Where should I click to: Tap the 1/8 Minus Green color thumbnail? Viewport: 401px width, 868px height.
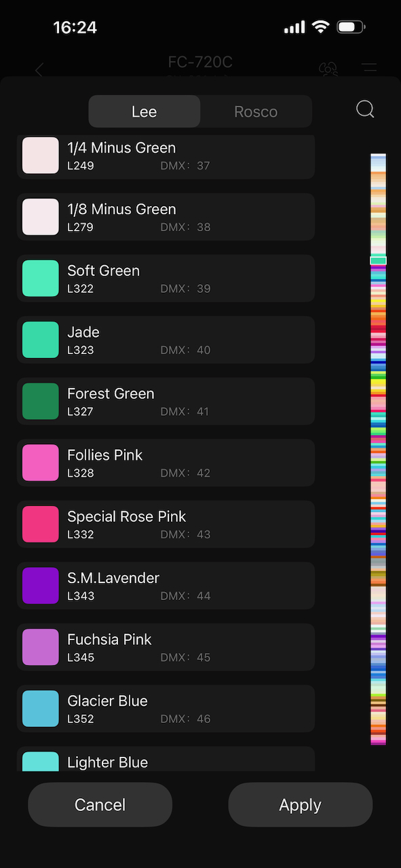[x=40, y=216]
